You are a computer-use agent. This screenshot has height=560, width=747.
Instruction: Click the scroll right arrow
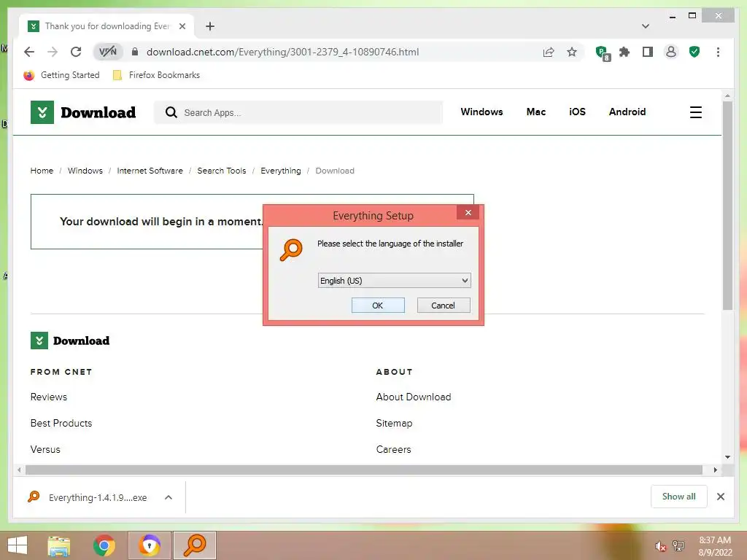[715, 470]
